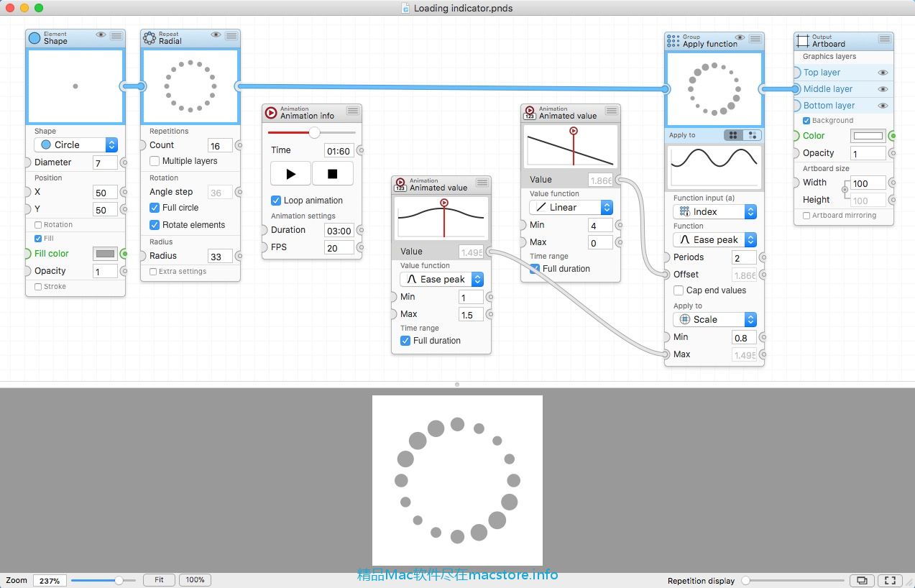Open the Function input Index dropdown

[715, 211]
